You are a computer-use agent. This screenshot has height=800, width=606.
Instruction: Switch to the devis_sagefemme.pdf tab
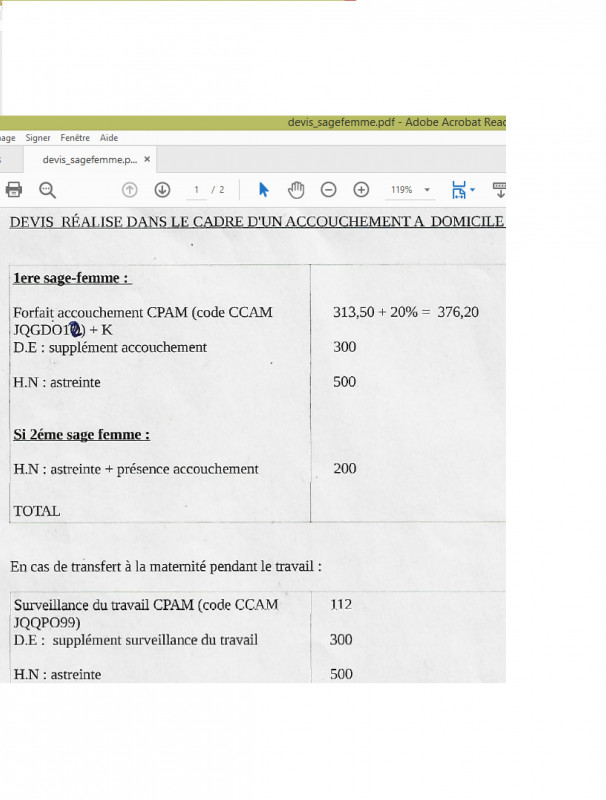point(89,160)
